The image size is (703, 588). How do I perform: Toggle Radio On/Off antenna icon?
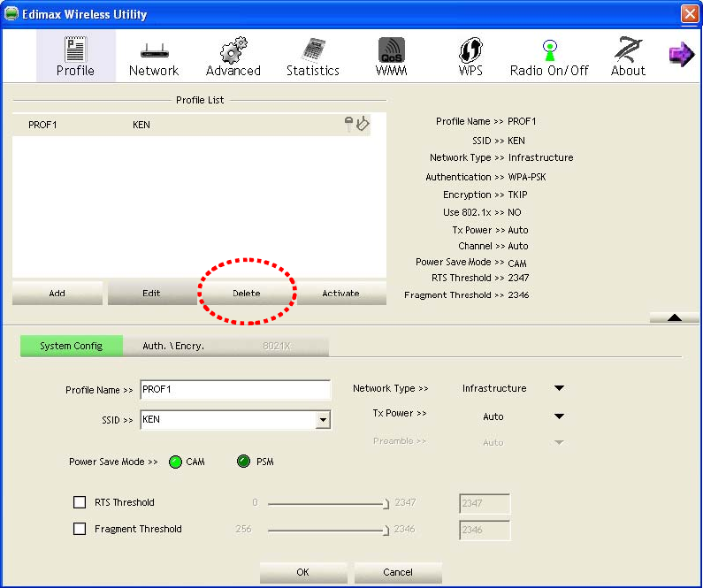(x=550, y=50)
